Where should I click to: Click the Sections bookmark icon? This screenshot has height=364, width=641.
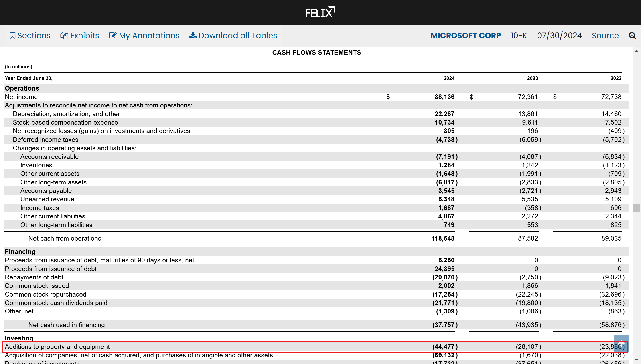(12, 36)
